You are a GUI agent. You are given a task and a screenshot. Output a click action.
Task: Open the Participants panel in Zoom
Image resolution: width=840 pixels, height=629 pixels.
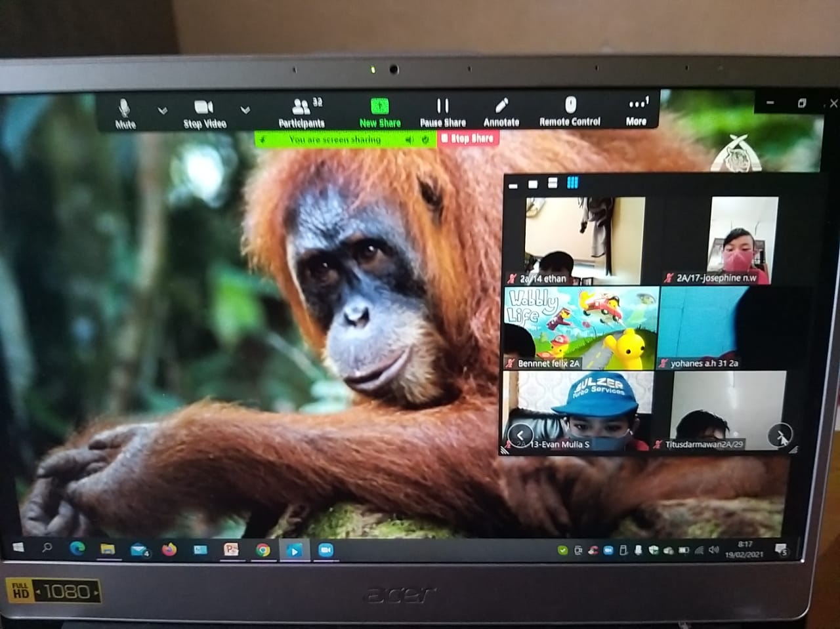301,113
